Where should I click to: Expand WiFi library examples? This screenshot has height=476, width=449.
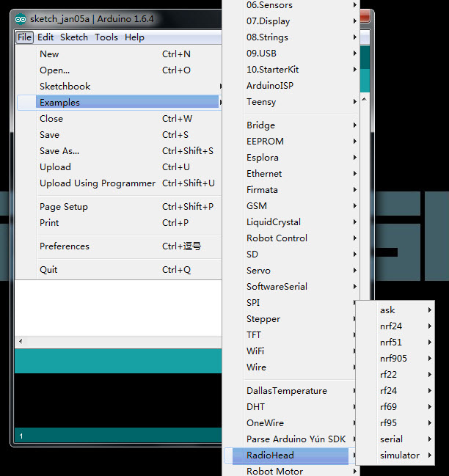click(x=290, y=351)
